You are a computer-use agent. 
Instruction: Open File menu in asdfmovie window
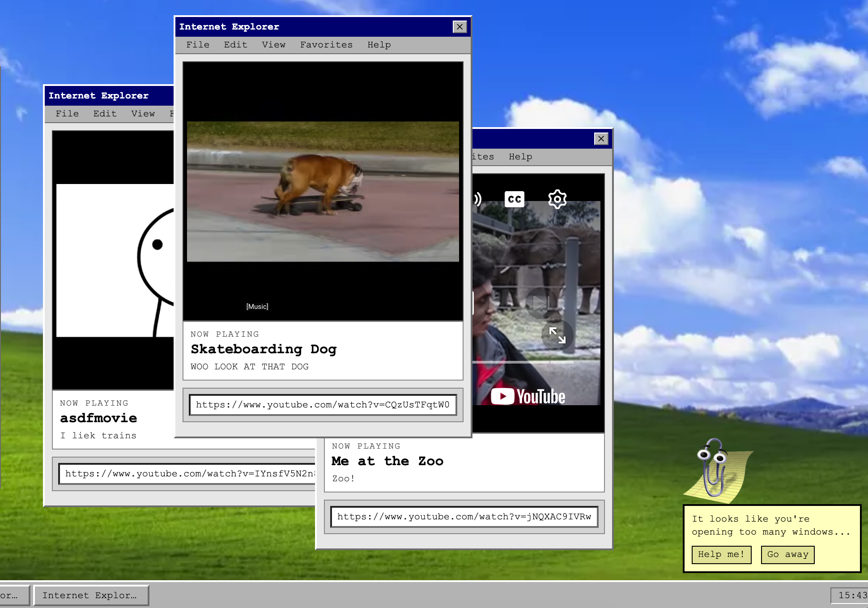67,114
